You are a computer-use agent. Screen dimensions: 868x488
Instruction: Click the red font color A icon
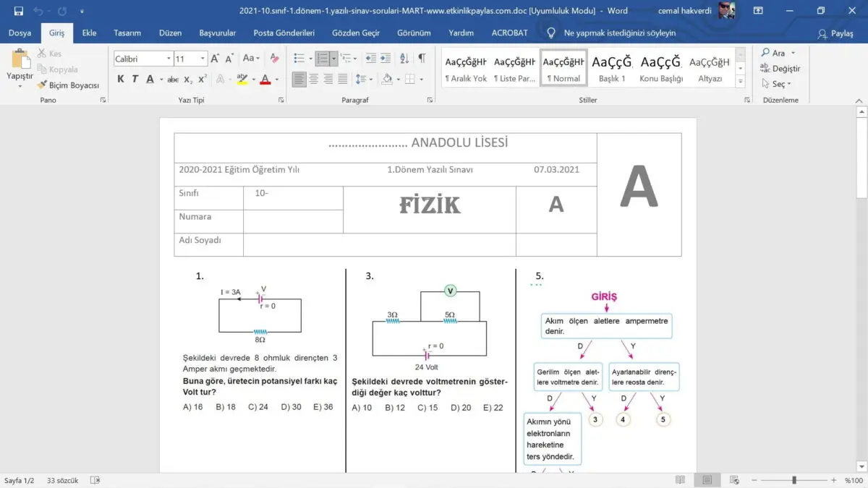tap(265, 80)
